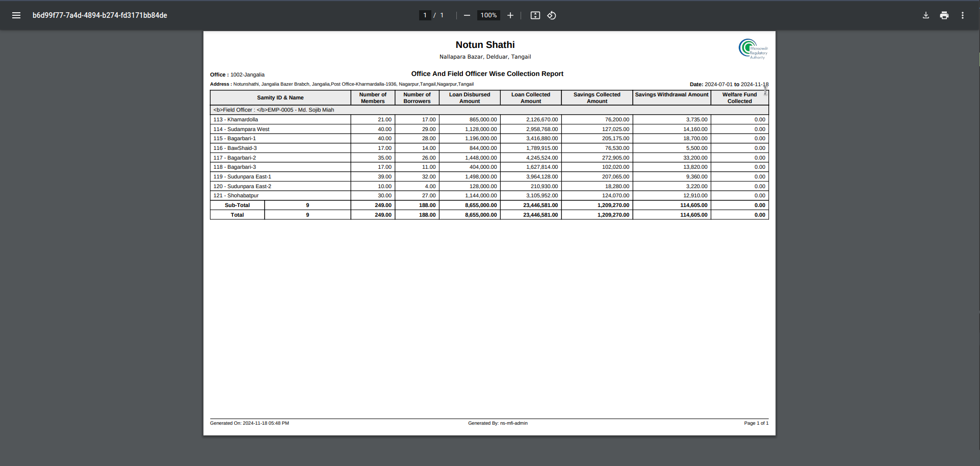This screenshot has height=466, width=980.
Task: Click the Samity ID & Name column header
Action: [280, 98]
